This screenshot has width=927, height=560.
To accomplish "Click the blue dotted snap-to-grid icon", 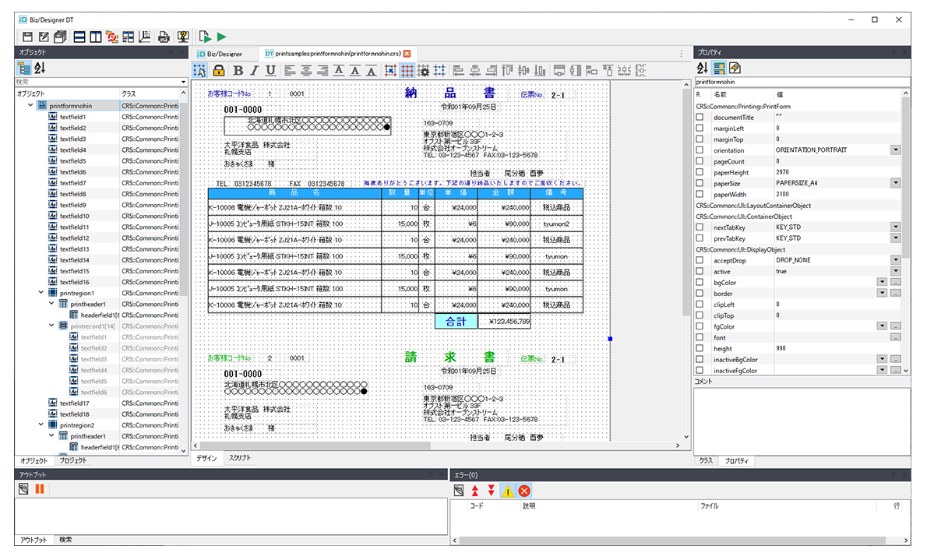I will [x=439, y=70].
